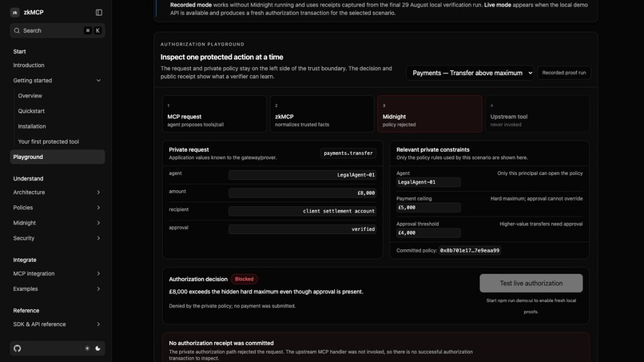Click the recipient field client settlement account
Image resolution: width=644 pixels, height=362 pixels.
coord(302,211)
